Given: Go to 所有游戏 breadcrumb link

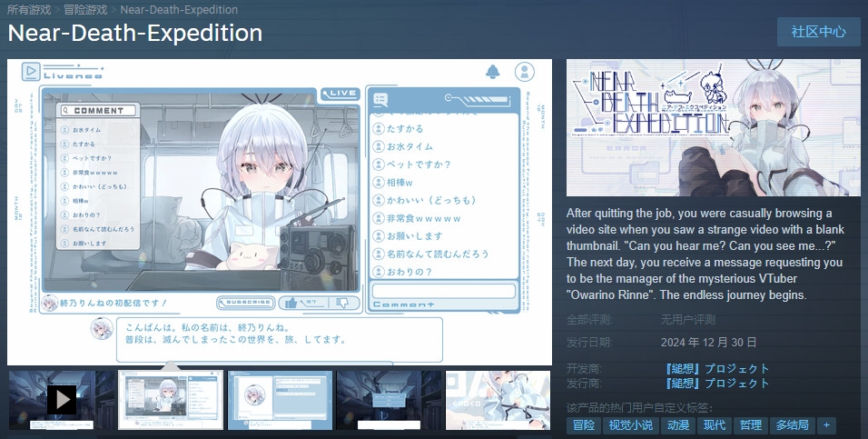Looking at the screenshot, I should click(x=29, y=9).
